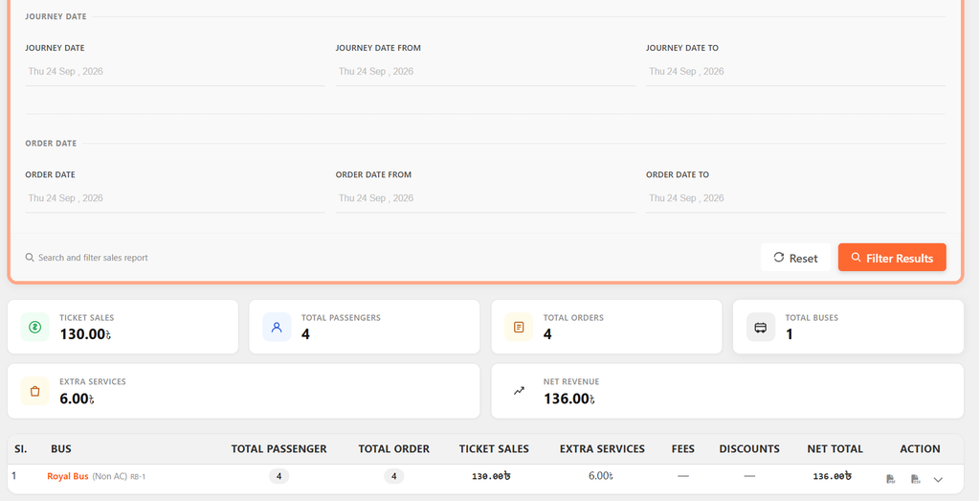The image size is (980, 501).
Task: Set the Order Date To field
Action: coord(795,199)
